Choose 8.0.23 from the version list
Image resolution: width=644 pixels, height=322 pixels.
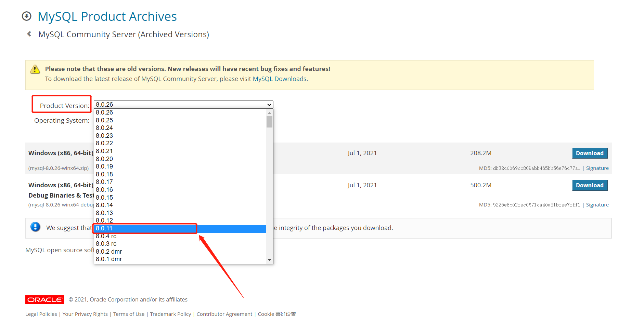180,136
